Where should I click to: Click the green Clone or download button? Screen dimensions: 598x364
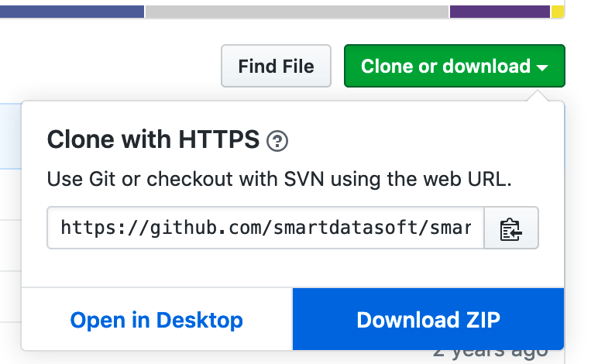pos(455,66)
